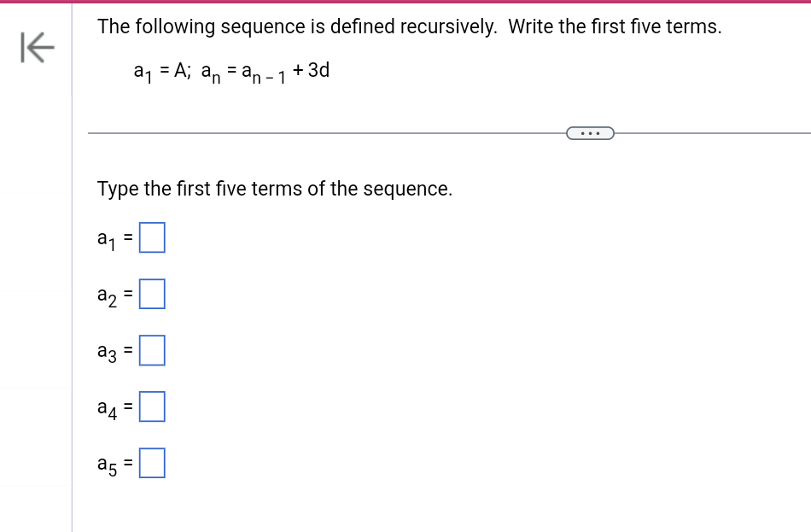This screenshot has width=811, height=532.
Task: Click the answer box for a1
Action: point(152,237)
